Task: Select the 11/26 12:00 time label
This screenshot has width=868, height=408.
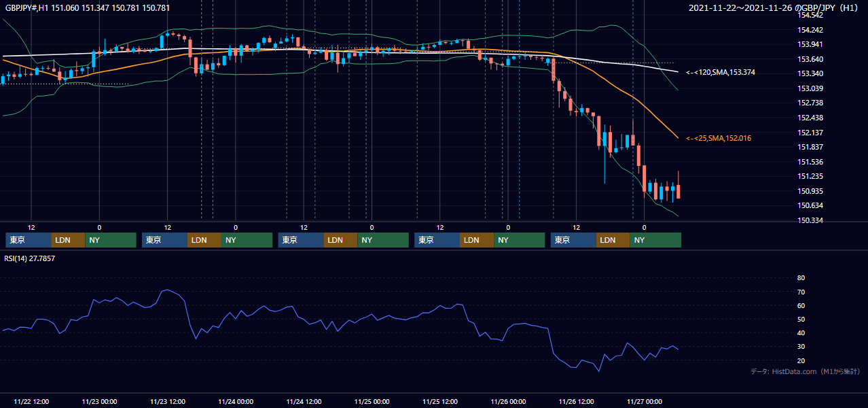Action: point(577,402)
